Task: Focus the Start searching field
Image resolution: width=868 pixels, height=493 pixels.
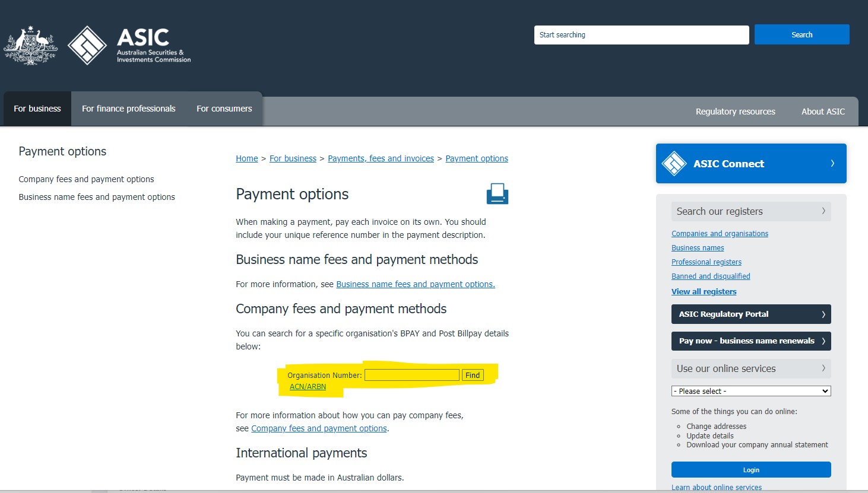Action: click(642, 35)
